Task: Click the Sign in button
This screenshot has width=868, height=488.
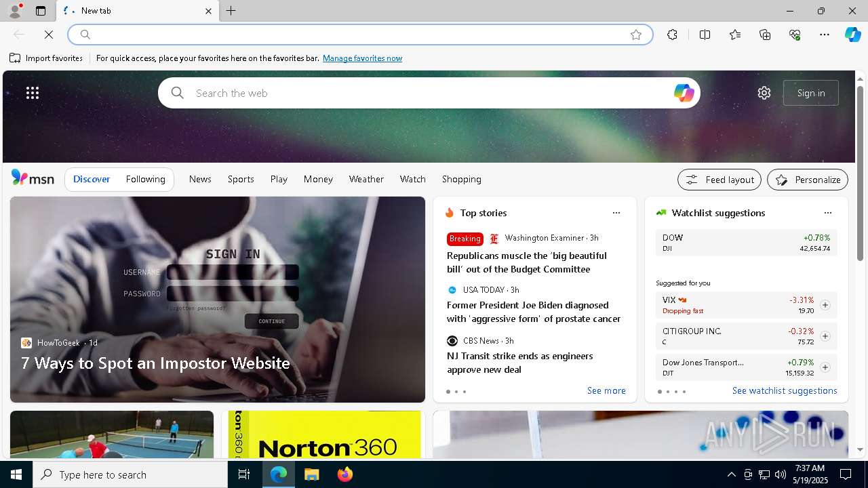Action: click(x=811, y=93)
